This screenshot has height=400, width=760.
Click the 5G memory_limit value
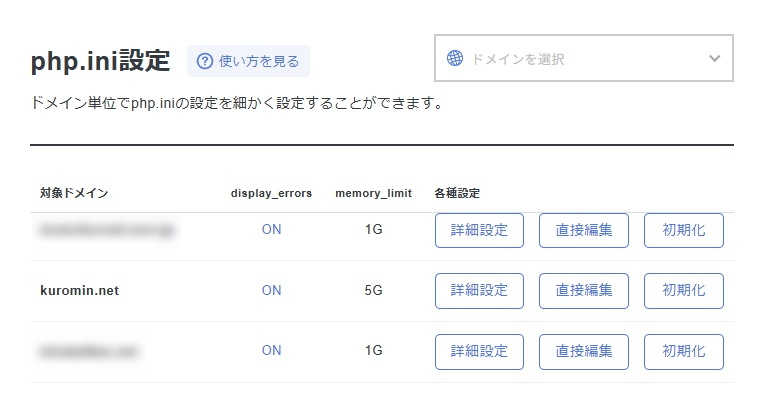374,291
